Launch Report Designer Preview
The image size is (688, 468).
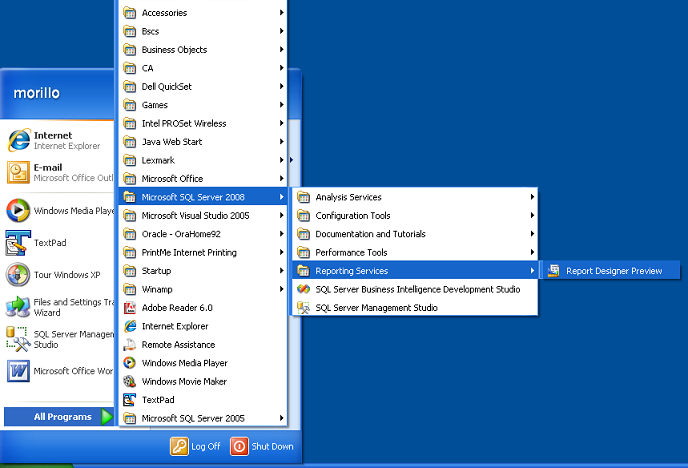point(611,271)
